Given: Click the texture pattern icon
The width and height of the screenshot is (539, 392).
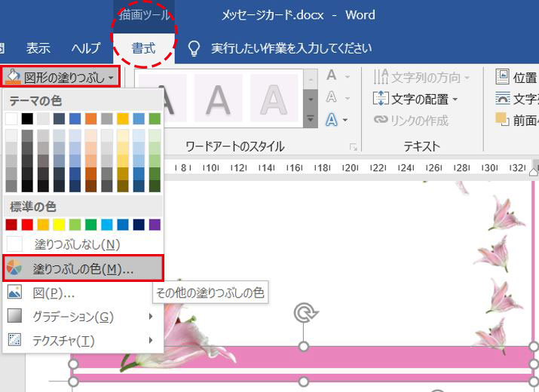Looking at the screenshot, I should pos(14,340).
